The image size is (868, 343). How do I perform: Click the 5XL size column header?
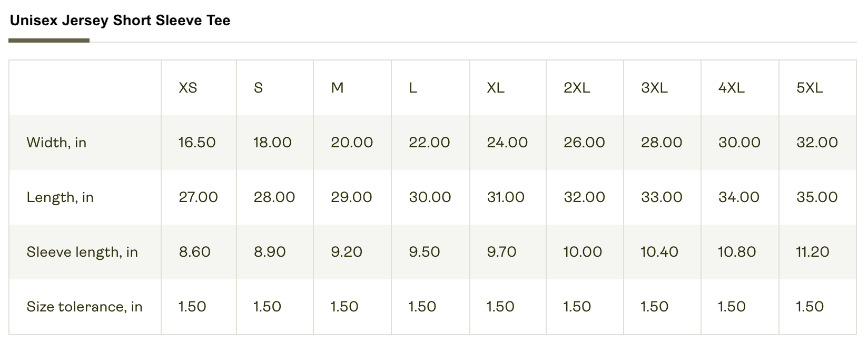click(x=810, y=88)
